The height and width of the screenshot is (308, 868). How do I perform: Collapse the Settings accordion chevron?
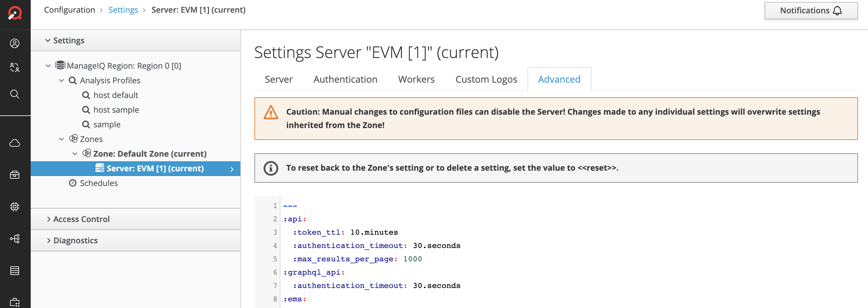(x=48, y=40)
